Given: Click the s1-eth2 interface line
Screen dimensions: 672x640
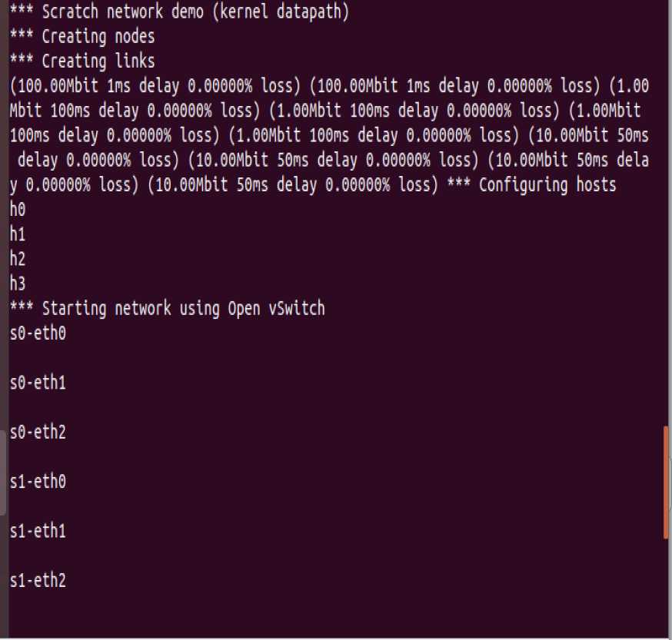Looking at the screenshot, I should 38,580.
